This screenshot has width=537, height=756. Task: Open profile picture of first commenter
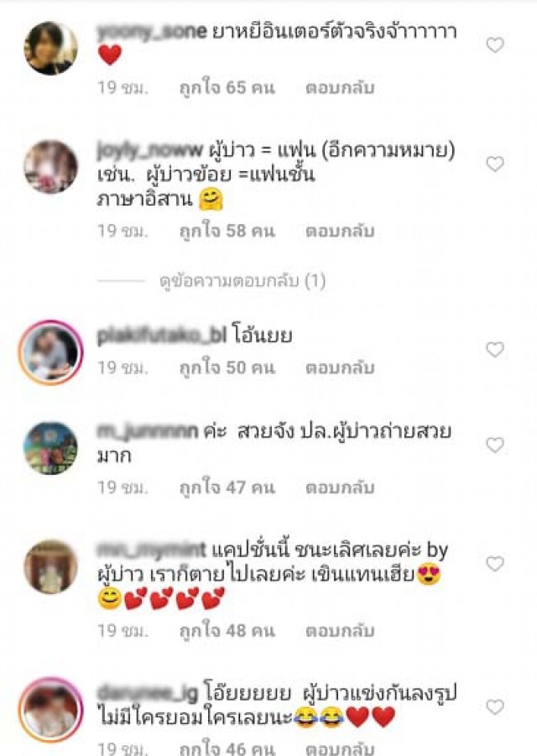[x=50, y=48]
